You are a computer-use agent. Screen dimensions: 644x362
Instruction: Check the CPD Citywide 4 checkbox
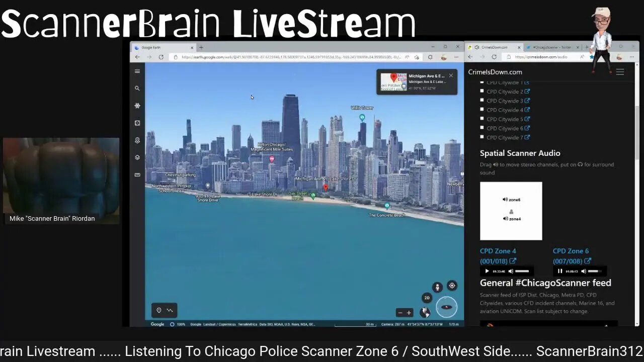(x=482, y=110)
